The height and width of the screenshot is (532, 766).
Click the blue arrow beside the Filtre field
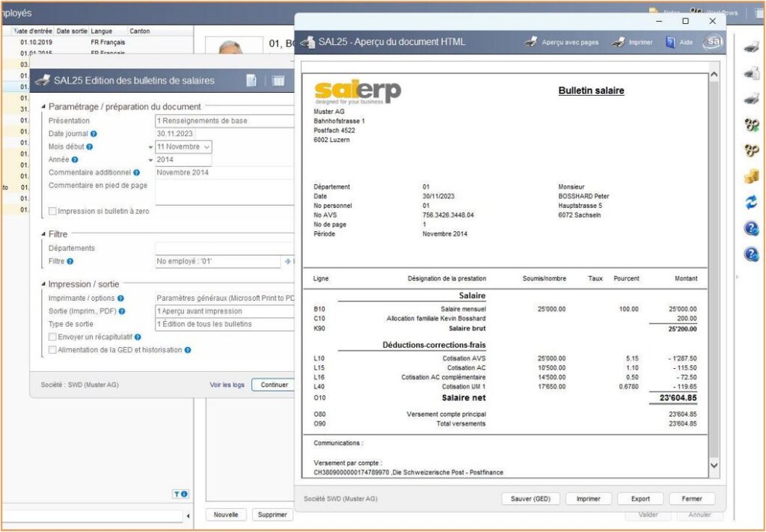[x=288, y=262]
